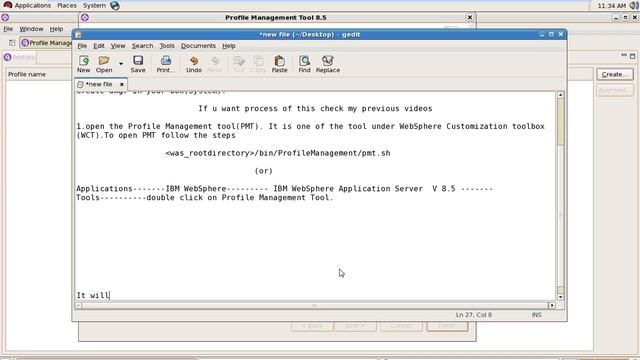
Task: Launch the web browser globe icon in panel
Action: [x=115, y=5]
